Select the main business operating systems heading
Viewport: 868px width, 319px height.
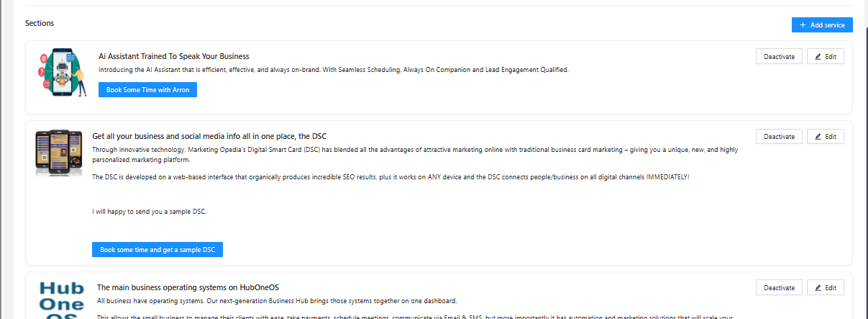(x=188, y=287)
